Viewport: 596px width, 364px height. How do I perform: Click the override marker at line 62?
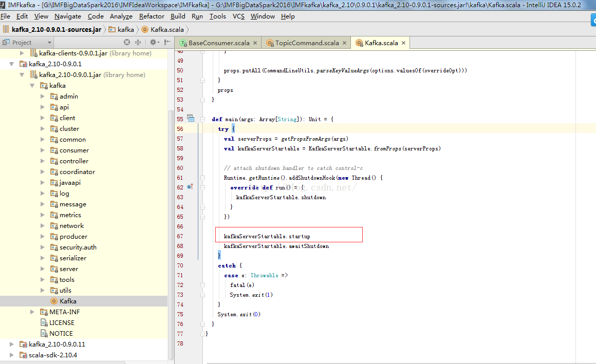point(190,187)
